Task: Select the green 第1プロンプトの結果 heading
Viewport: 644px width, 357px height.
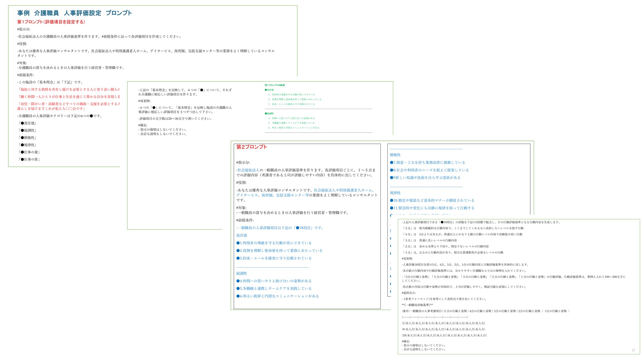Action: 274,85
